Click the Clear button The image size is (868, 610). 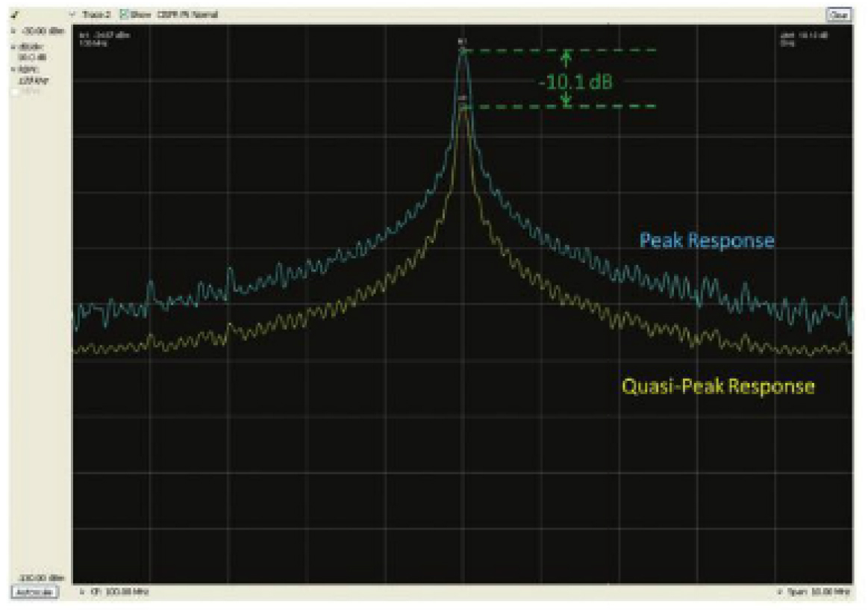838,14
